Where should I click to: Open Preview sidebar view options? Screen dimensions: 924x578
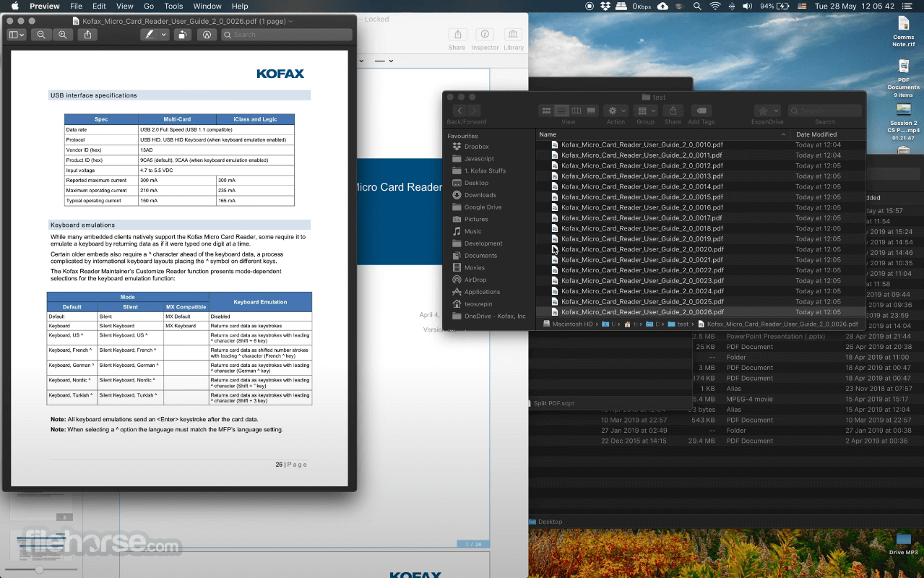[16, 35]
